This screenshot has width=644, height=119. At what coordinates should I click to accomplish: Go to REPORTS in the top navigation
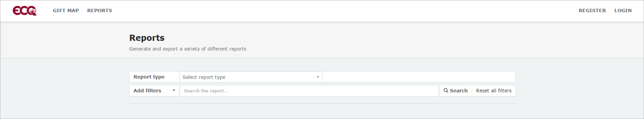[99, 11]
